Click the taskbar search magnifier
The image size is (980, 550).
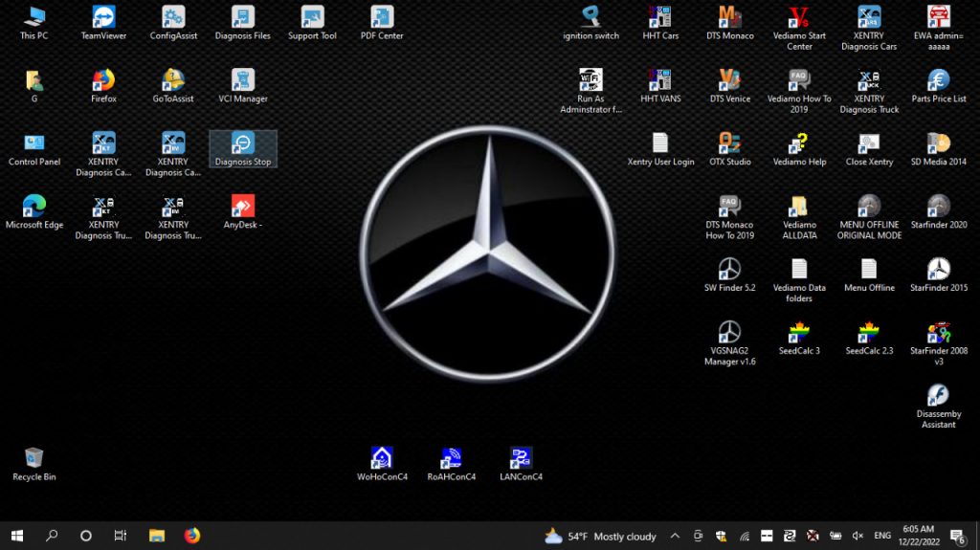point(52,536)
